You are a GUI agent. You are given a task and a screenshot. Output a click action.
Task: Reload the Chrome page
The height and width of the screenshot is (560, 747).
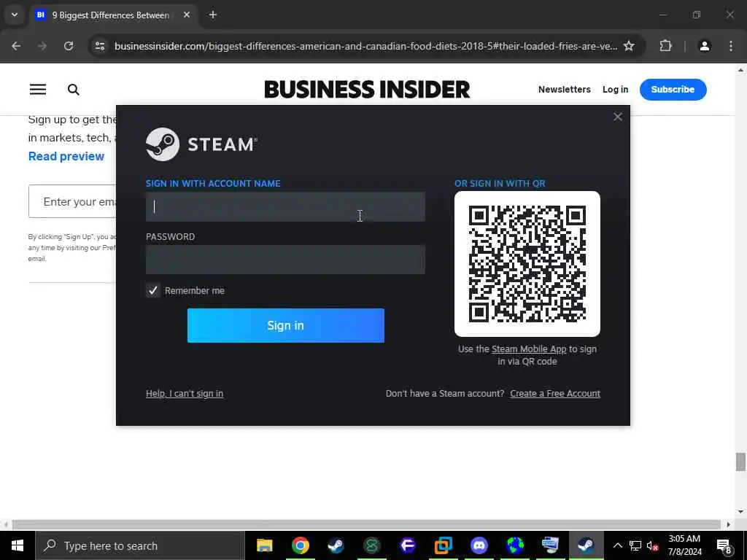click(69, 46)
